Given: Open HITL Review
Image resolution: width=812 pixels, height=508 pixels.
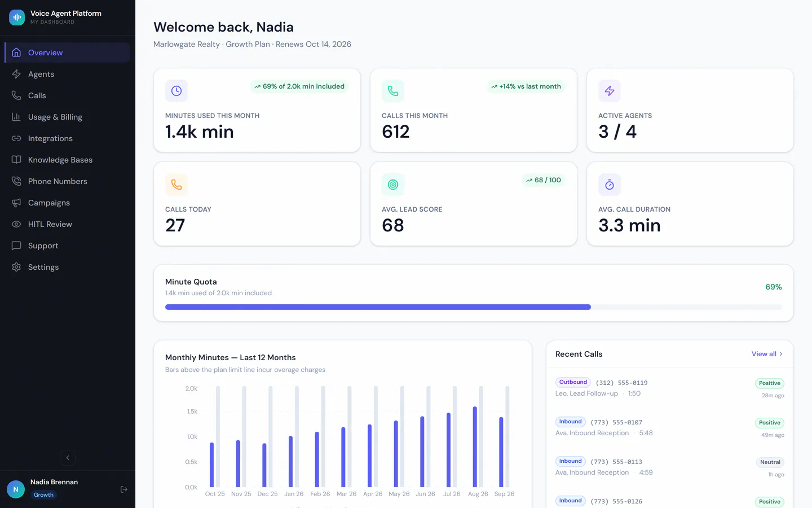Looking at the screenshot, I should coord(68,224).
